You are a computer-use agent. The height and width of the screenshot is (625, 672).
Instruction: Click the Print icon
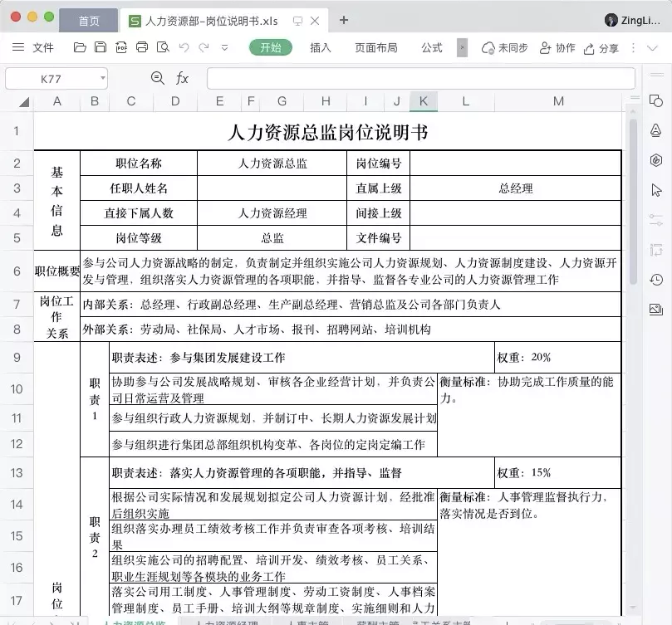[142, 48]
